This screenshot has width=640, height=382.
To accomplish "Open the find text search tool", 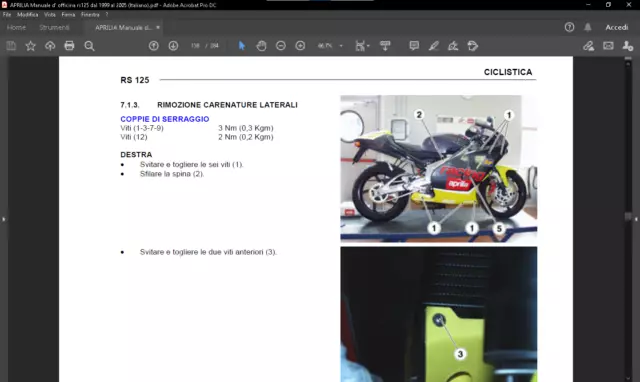I will point(89,46).
